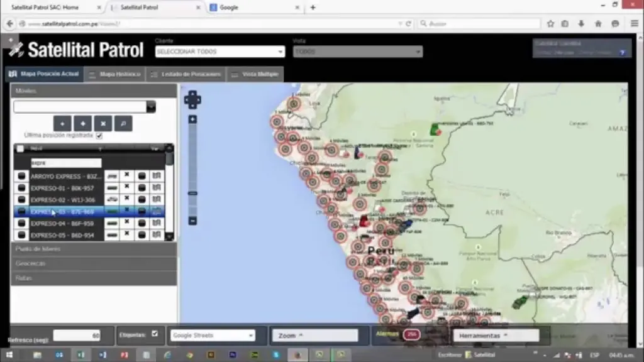Viewport: 644px width, 362px height.
Task: Collapse the Móviles panel header
Action: pos(94,90)
